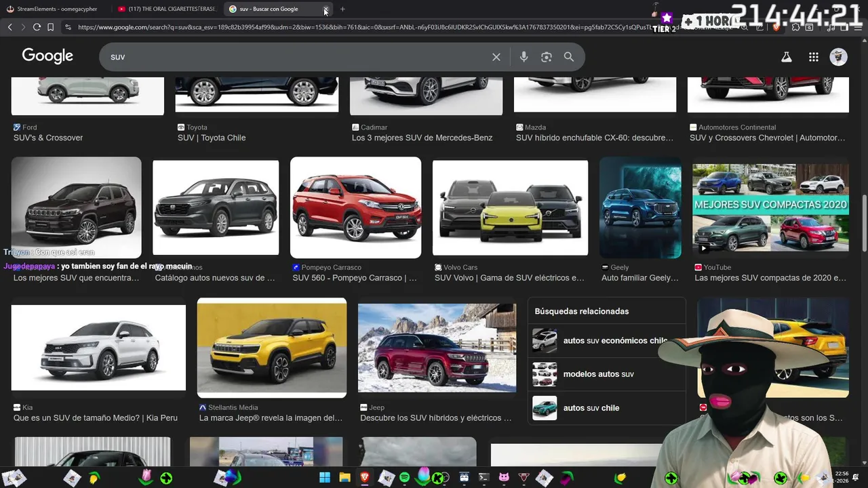
Task: Open Las mejores SUV compactas de 2020 link
Action: click(770, 278)
